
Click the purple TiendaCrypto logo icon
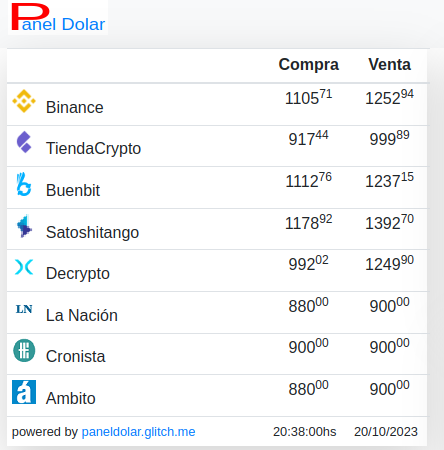[x=24, y=142]
